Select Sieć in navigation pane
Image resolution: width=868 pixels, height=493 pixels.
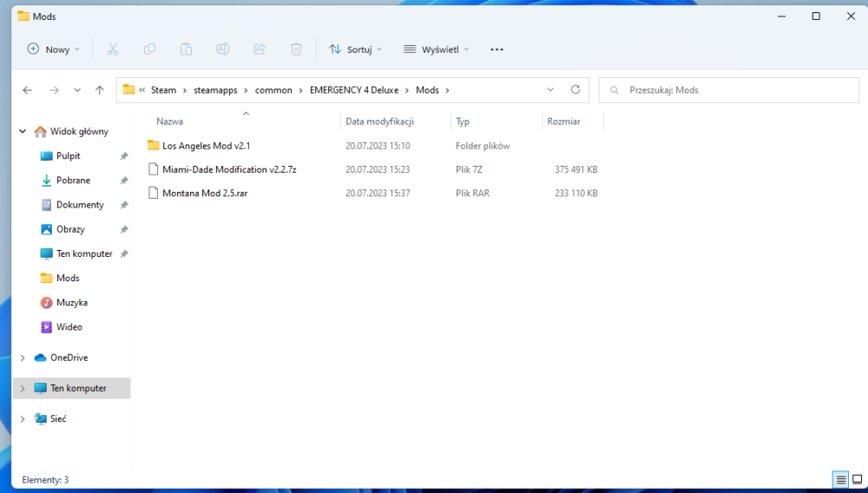tap(58, 419)
